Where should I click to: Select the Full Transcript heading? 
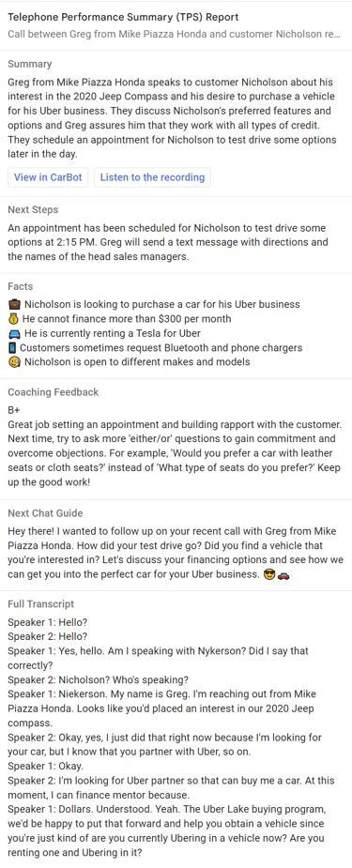(41, 604)
